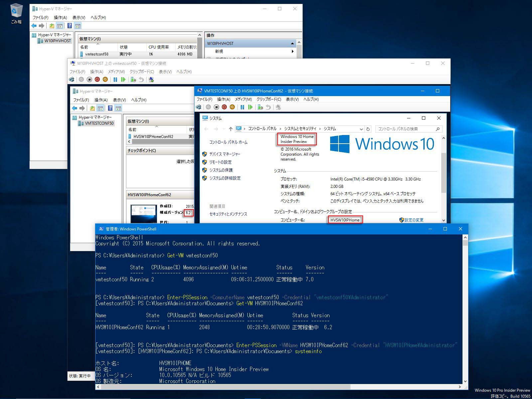532x399 pixels.
Task: Expand breadcrumb chevron after システムとセキュリティ
Action: (320, 129)
